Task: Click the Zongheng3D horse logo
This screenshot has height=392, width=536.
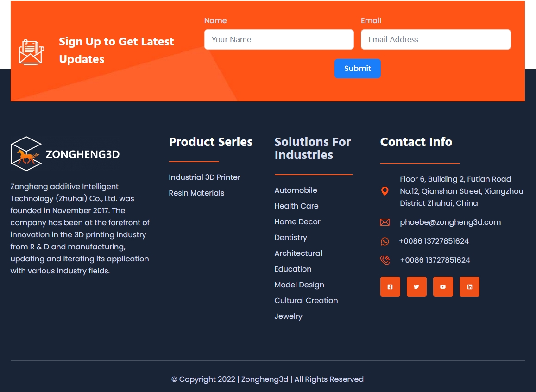Action: pyautogui.click(x=26, y=154)
